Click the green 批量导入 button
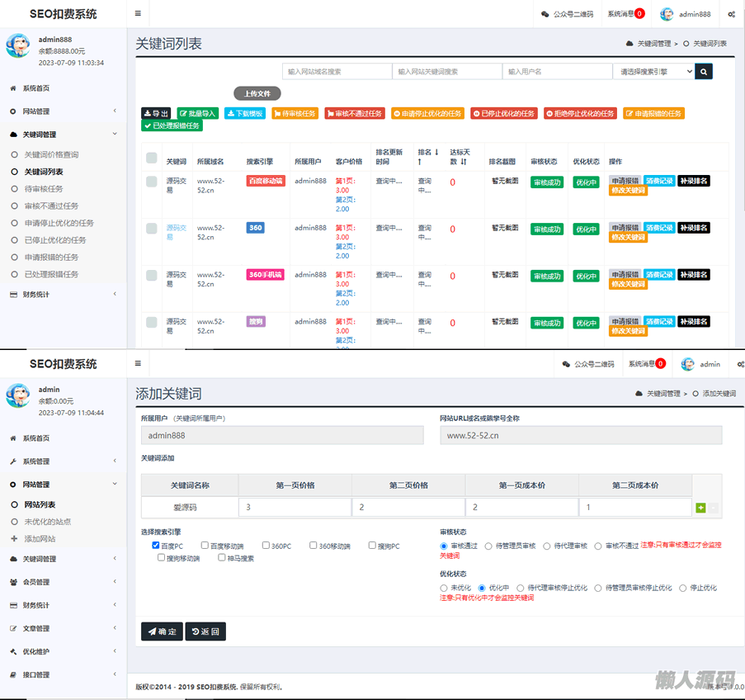The height and width of the screenshot is (700, 745). coord(197,114)
